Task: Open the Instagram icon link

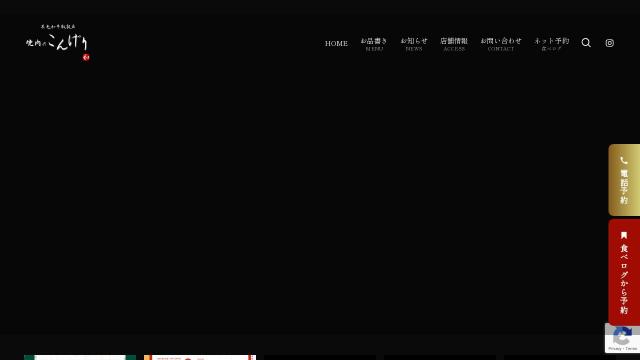Action: pos(609,43)
